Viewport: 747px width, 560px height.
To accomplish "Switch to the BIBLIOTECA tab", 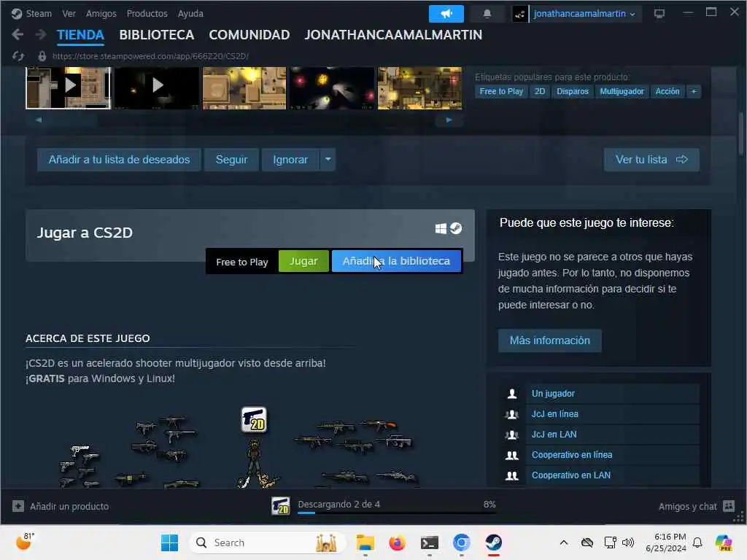I will [x=157, y=35].
